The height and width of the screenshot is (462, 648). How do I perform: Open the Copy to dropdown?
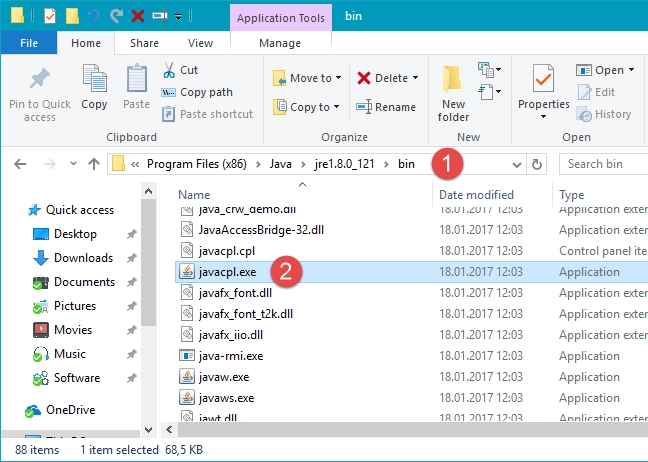tap(306, 107)
